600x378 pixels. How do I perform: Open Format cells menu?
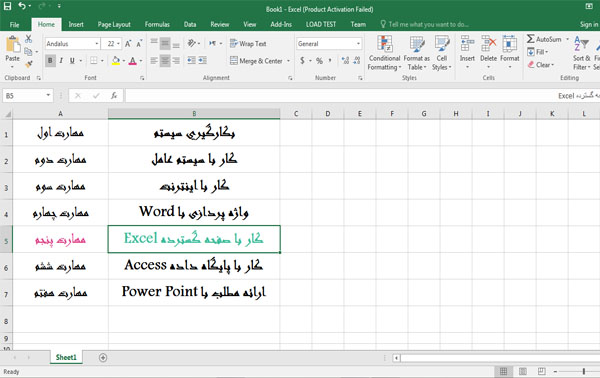tap(510, 53)
